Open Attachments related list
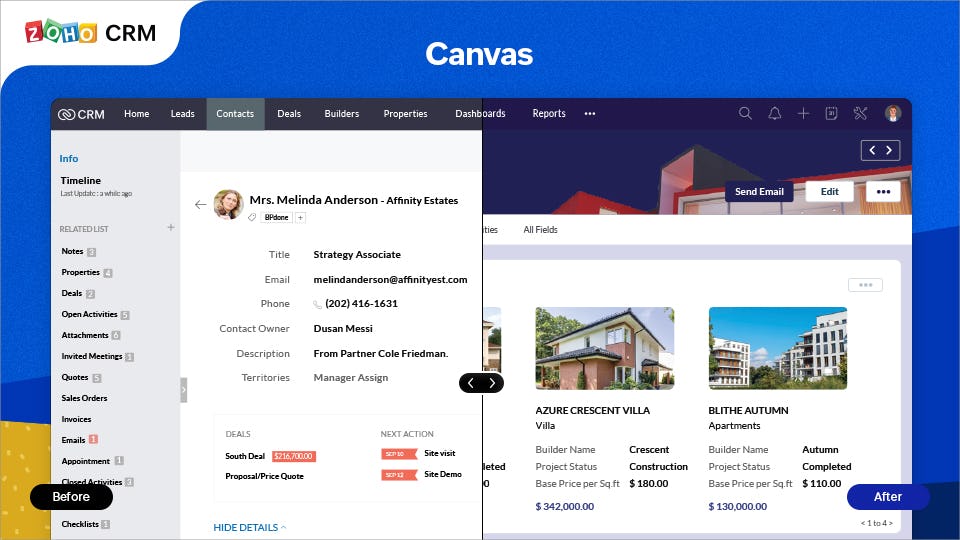The height and width of the screenshot is (540, 960). [x=84, y=335]
